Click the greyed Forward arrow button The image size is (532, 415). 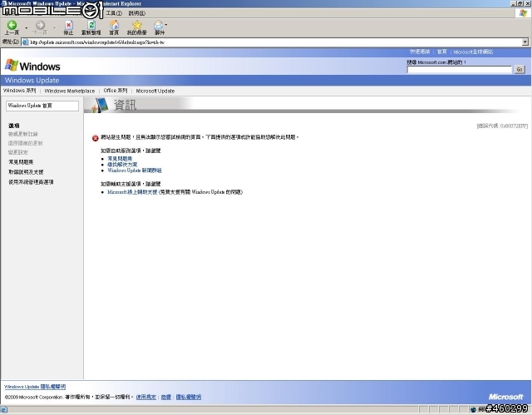[x=40, y=27]
